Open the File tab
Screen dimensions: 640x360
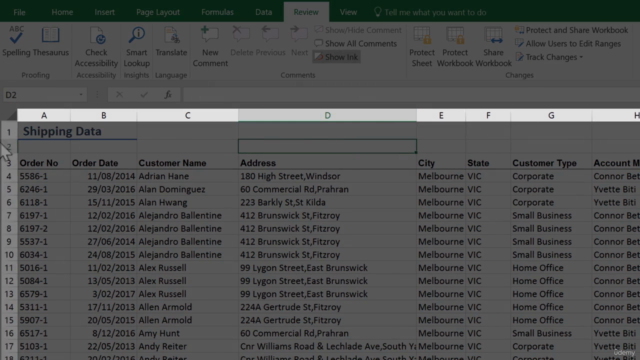click(19, 12)
